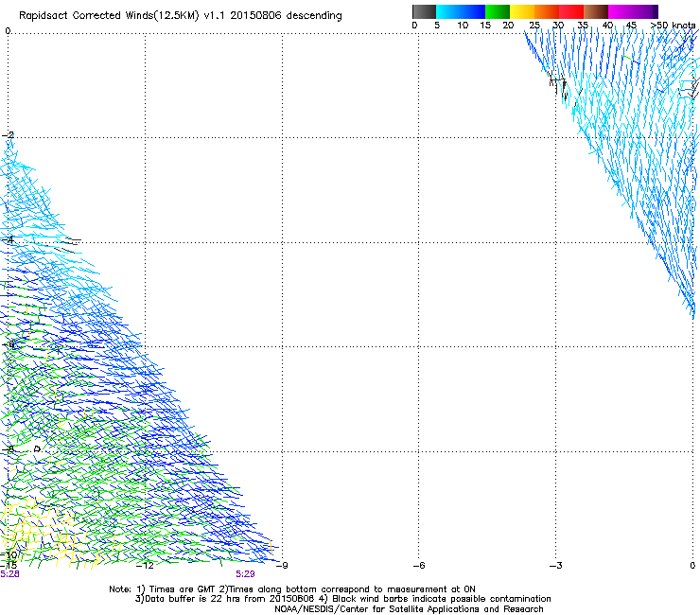This screenshot has height=615, width=700.
Task: Click the green 15-20 knots color swatch
Action: coord(498,11)
